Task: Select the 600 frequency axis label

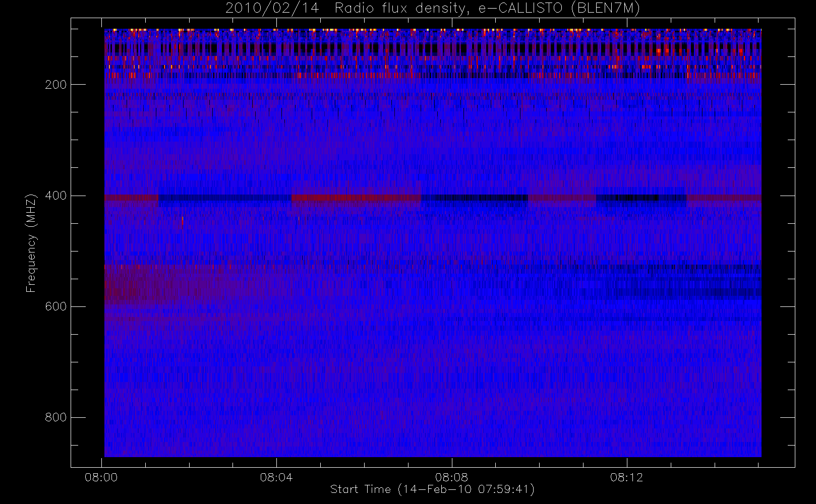Action: 56,306
